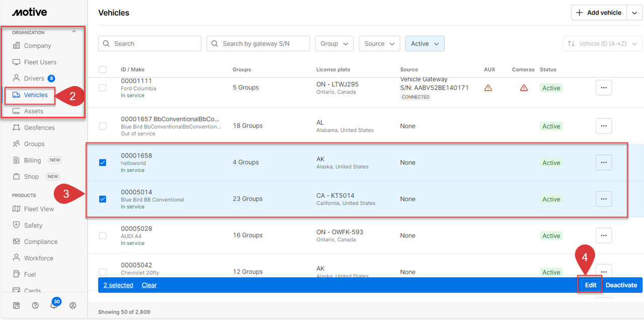Collapse the Organization section chevron
Image resolution: width=644 pixels, height=320 pixels.
tap(74, 32)
